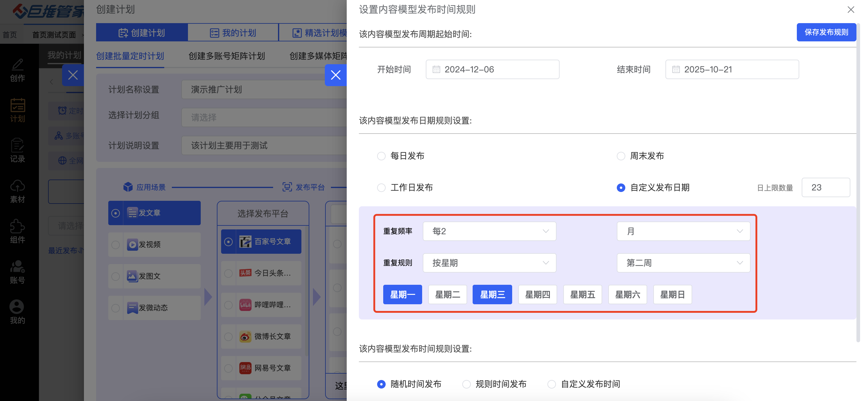This screenshot has width=868, height=401.
Task: Click the right panel vertical scrollbar
Action: 858,182
